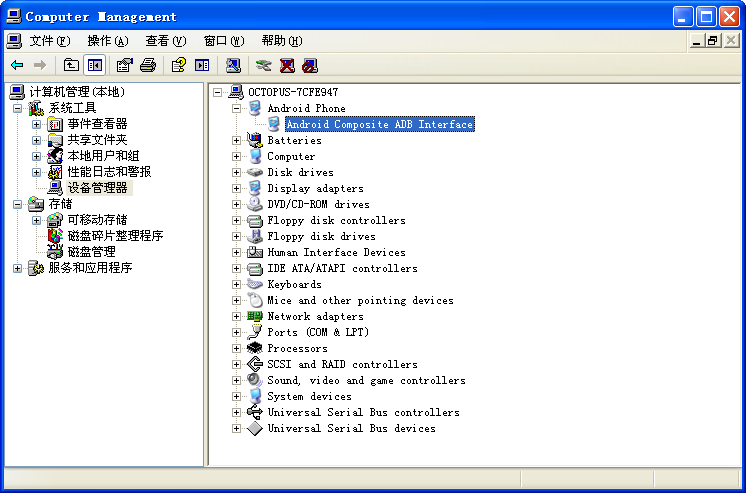
Task: Expand the System devices category
Action: pyautogui.click(x=236, y=396)
